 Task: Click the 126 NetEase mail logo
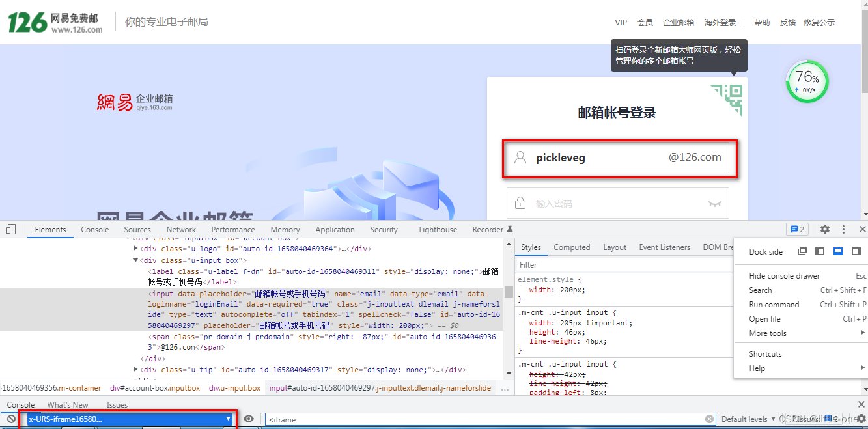[55, 22]
